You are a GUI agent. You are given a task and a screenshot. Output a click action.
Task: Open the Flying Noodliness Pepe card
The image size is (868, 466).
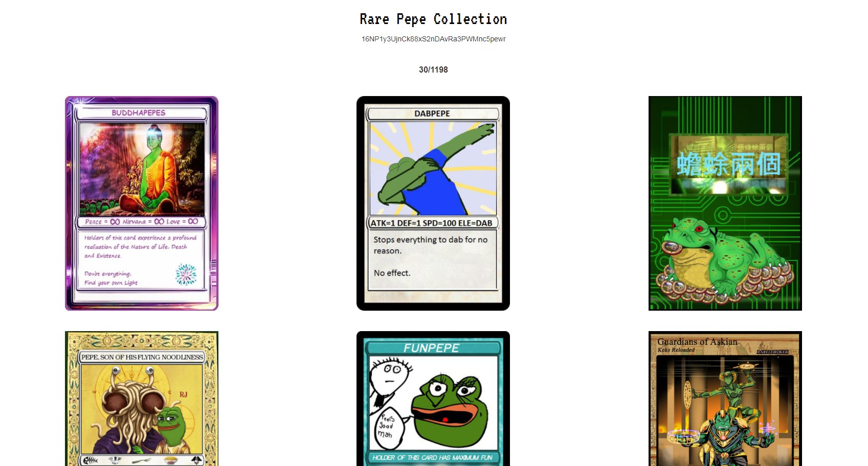tap(142, 399)
